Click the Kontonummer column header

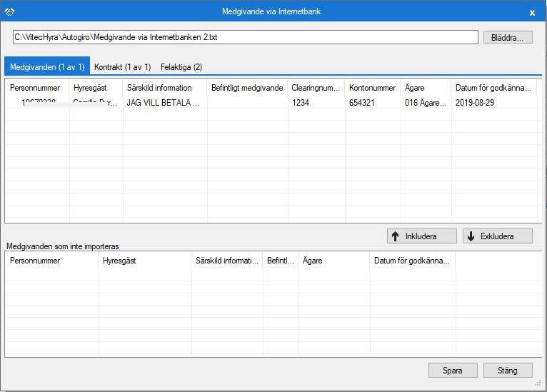point(372,88)
